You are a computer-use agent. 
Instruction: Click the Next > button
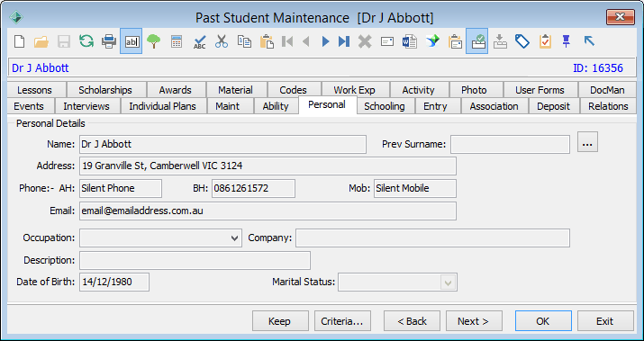(x=474, y=321)
